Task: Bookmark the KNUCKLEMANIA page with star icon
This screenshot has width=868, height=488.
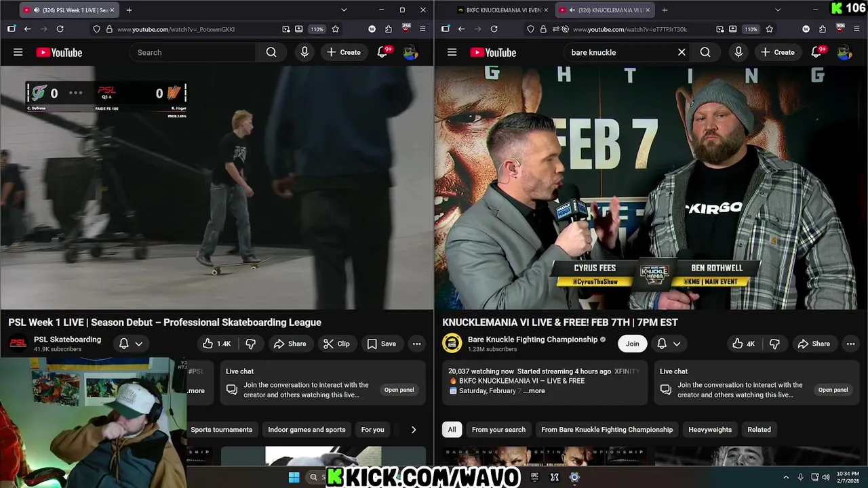Action: coord(770,29)
